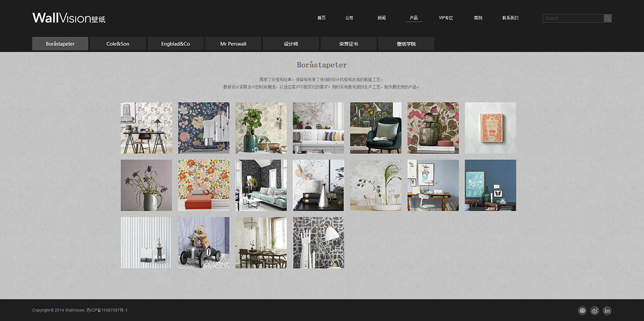Open the silver pitcher on black table thumbnail
Image resolution: width=644 pixels, height=321 pixels.
[x=318, y=186]
